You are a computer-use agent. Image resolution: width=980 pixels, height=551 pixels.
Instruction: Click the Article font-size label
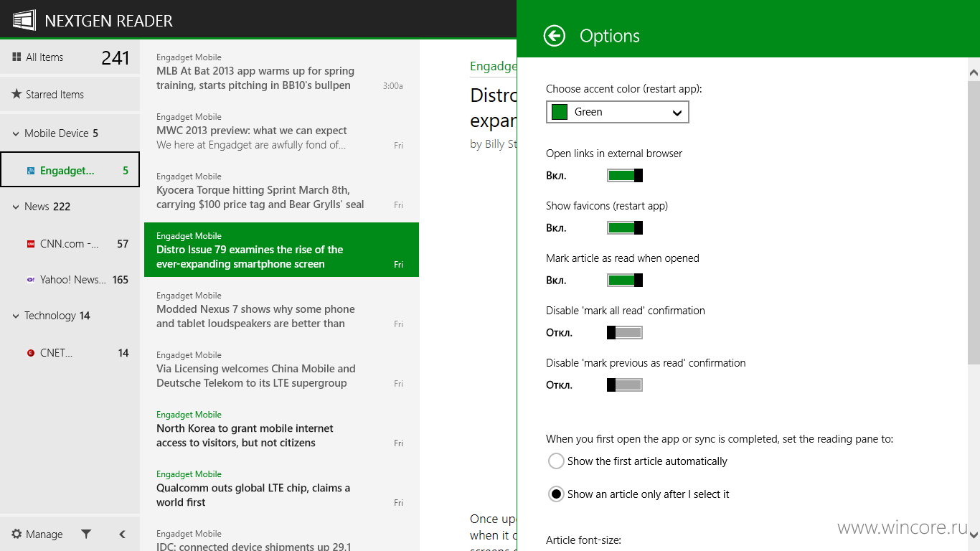pos(583,540)
